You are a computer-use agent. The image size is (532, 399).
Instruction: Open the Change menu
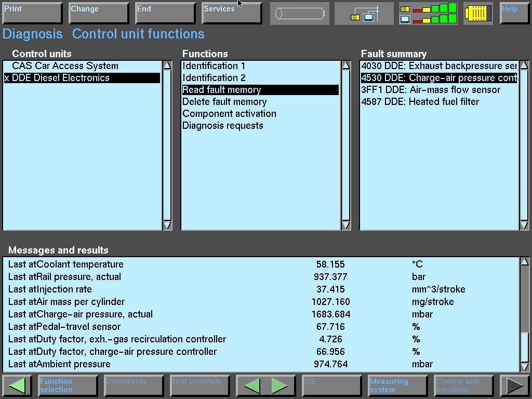click(x=98, y=13)
